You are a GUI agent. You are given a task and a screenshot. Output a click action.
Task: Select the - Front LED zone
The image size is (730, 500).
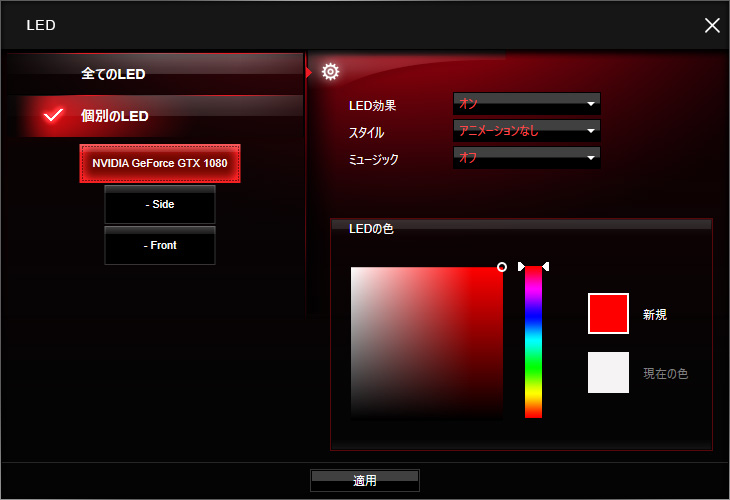point(160,245)
